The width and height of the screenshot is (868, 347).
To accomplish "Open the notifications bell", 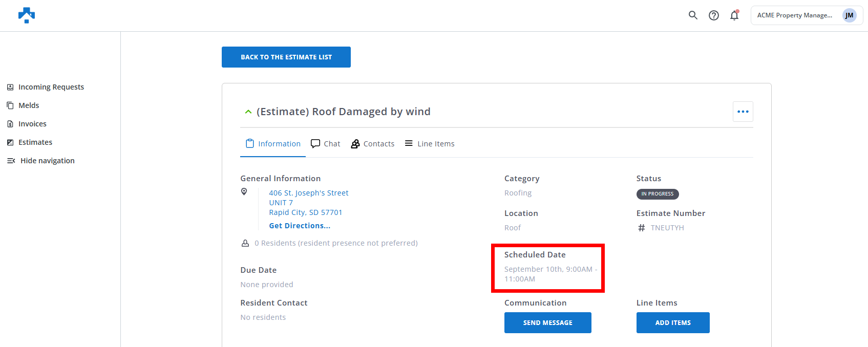I will coord(734,15).
